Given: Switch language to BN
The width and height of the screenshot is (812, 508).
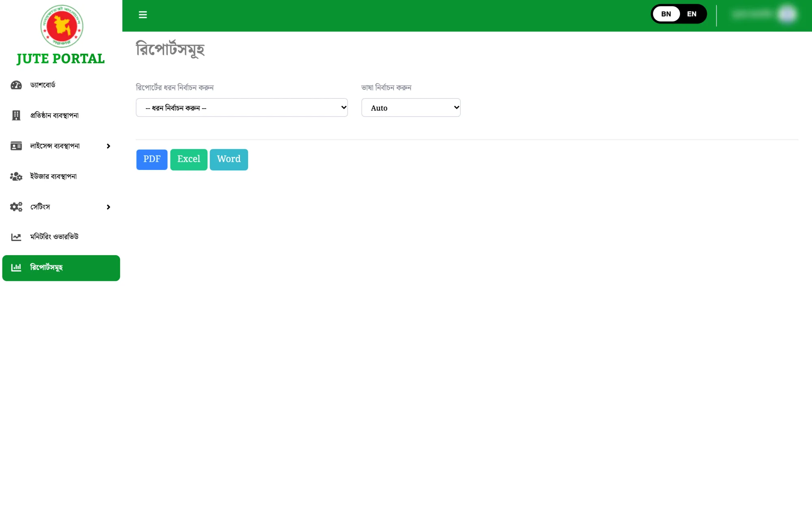Looking at the screenshot, I should click(x=666, y=14).
